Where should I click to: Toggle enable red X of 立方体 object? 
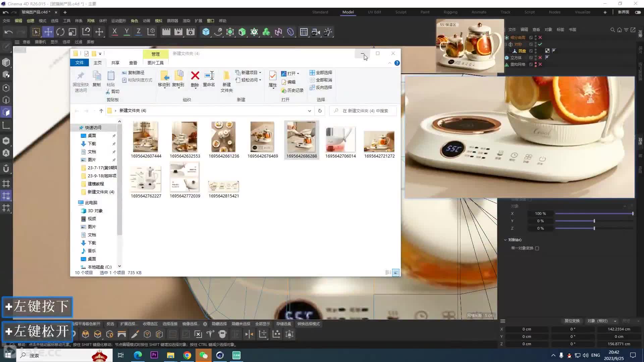(x=540, y=58)
